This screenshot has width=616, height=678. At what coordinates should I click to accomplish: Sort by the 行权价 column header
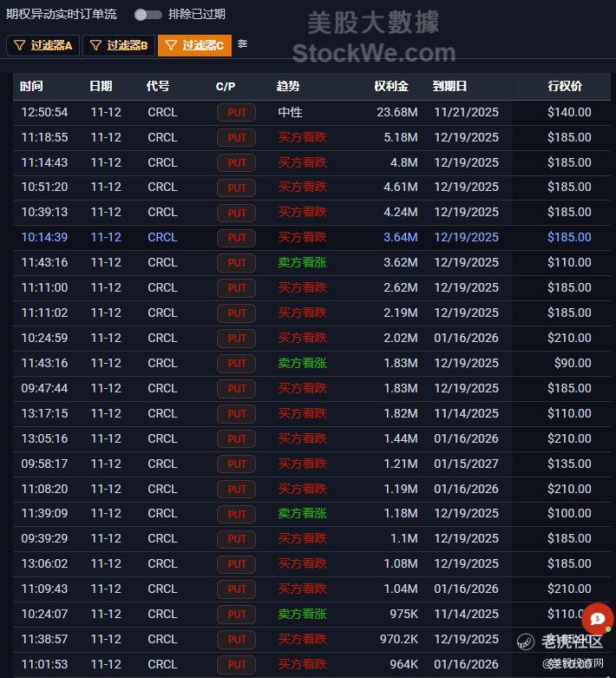[565, 86]
